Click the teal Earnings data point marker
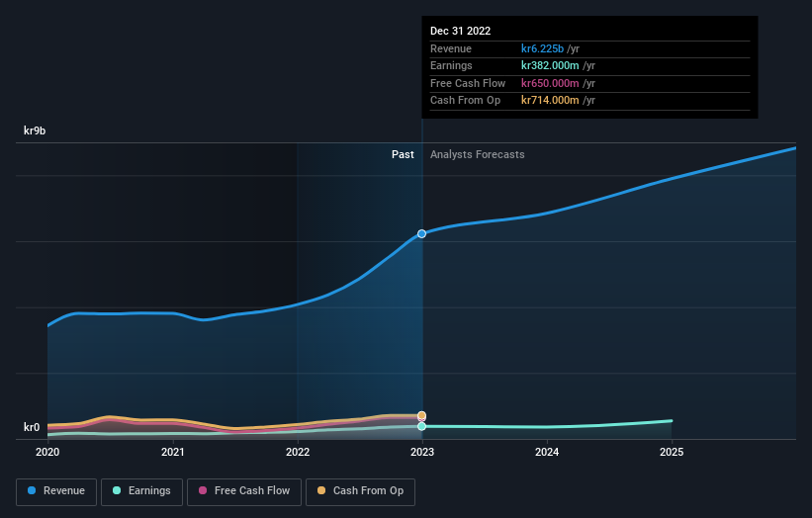 [x=422, y=426]
